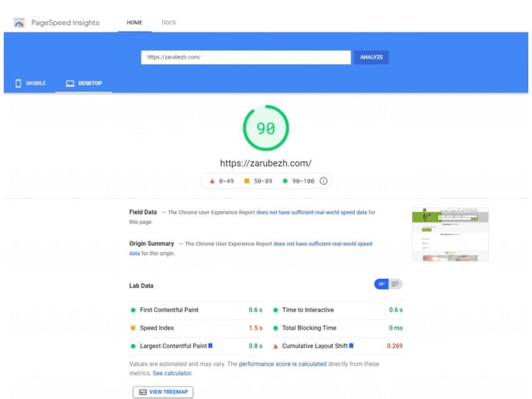Click the orange square 50–89 legend icon
Viewport: 532px width, 399px height.
[x=247, y=181]
